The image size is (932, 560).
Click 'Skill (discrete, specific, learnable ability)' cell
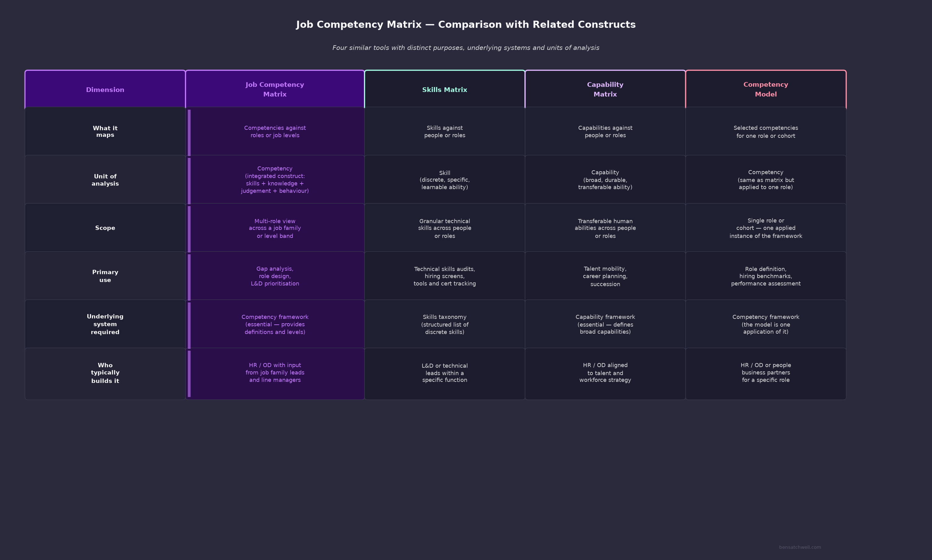[445, 180]
